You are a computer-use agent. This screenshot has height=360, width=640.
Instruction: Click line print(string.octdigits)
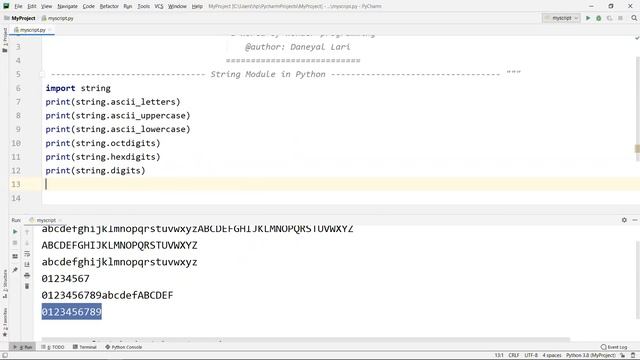pos(103,143)
